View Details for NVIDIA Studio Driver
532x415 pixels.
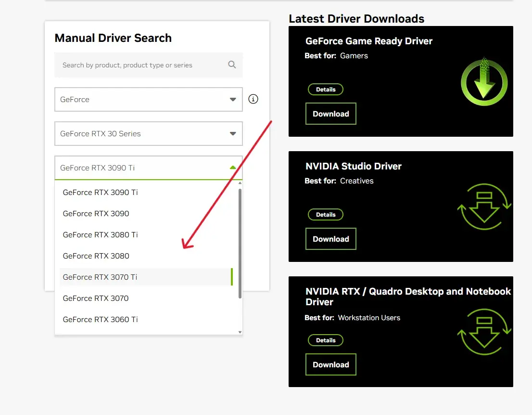tap(326, 215)
